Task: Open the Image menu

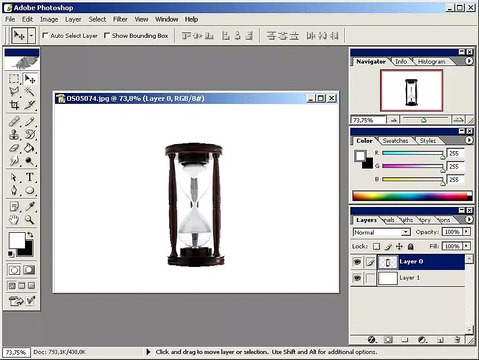Action: (49, 19)
